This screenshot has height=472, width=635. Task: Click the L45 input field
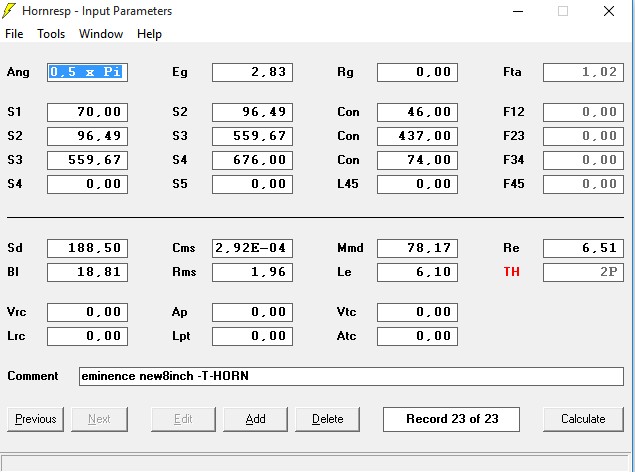[x=418, y=184]
